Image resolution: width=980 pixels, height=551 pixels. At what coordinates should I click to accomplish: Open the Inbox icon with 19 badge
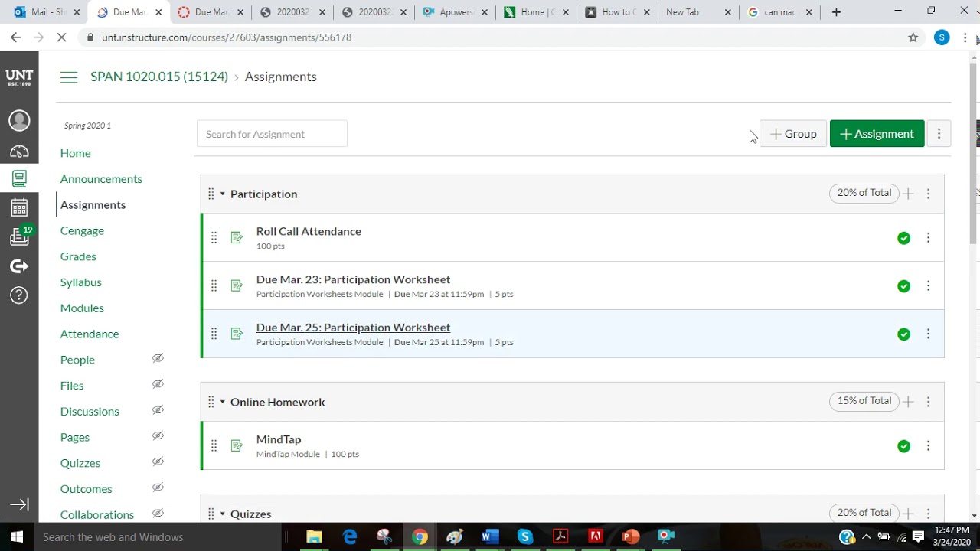click(x=19, y=236)
